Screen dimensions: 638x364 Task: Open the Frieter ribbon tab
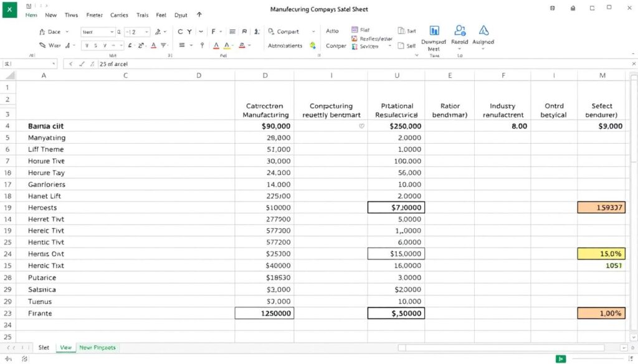point(94,15)
